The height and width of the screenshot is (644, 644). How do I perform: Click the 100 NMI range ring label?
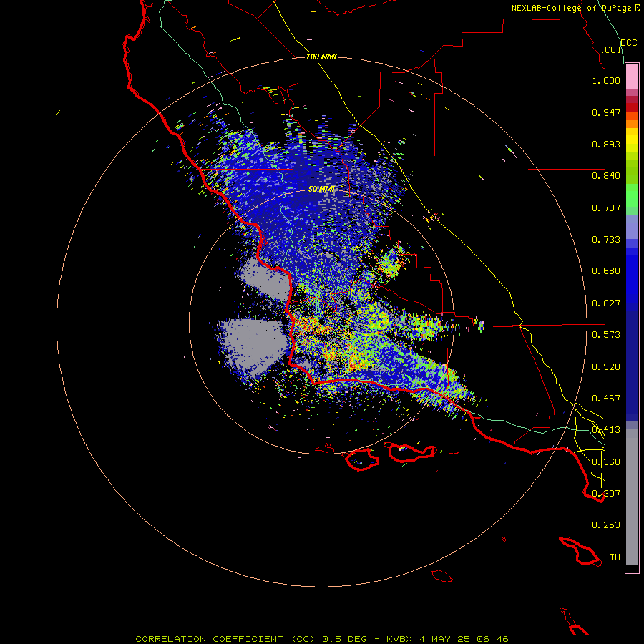321,57
